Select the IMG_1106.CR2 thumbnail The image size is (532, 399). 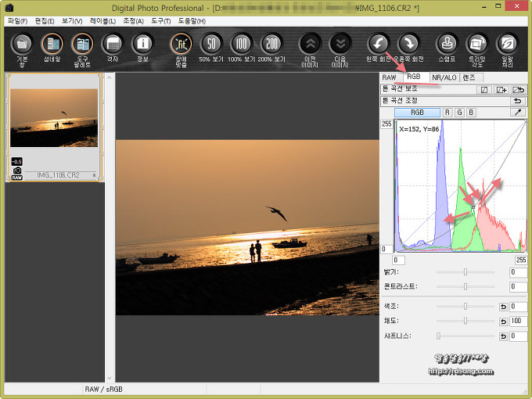(54, 117)
